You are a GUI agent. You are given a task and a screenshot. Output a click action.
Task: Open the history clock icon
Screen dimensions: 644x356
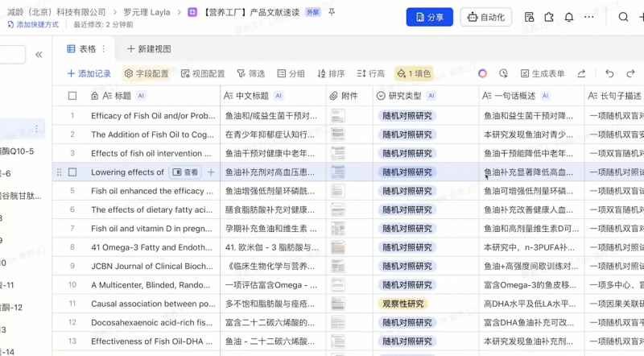pos(503,73)
